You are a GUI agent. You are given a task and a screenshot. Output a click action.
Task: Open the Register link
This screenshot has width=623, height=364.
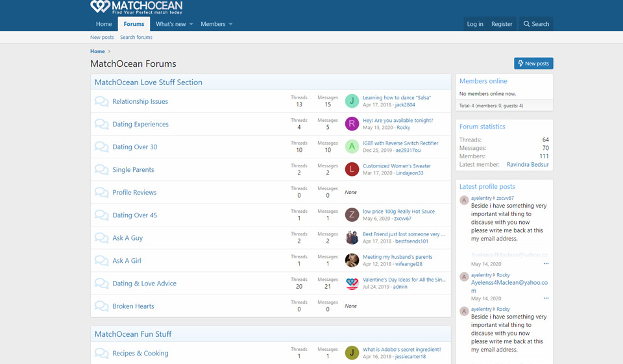(x=502, y=24)
